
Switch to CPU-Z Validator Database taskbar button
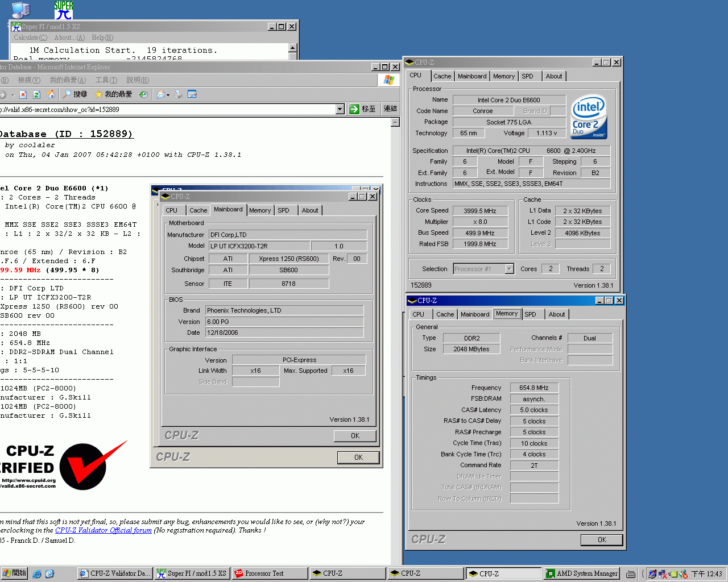click(x=115, y=573)
